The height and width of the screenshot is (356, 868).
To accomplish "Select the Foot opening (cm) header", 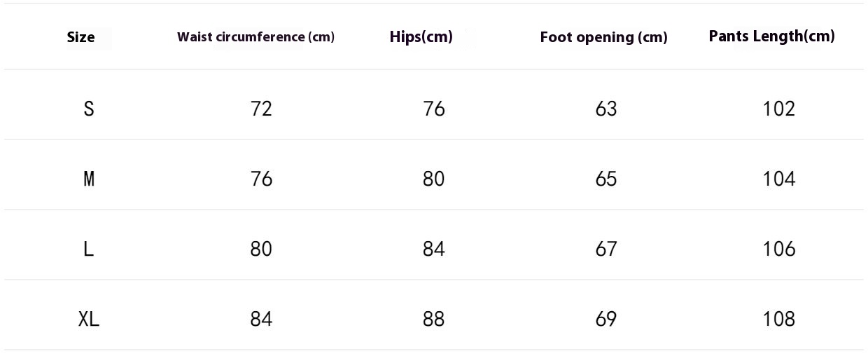I will (603, 37).
